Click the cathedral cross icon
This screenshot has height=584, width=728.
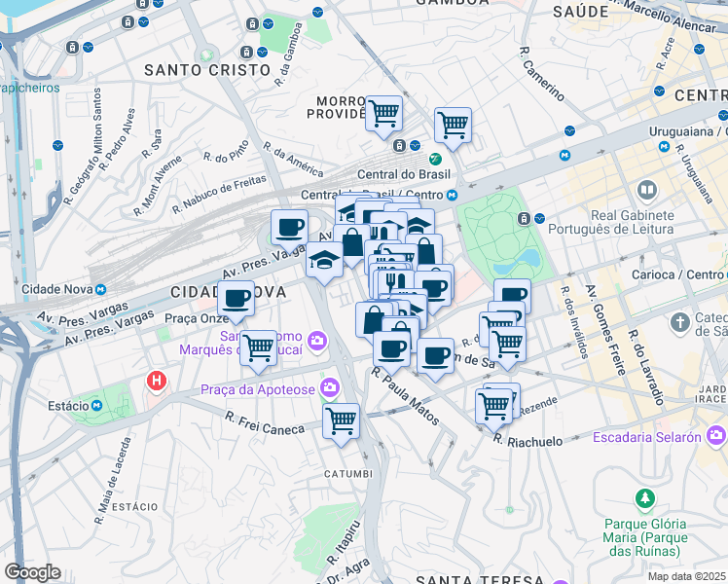tap(680, 322)
